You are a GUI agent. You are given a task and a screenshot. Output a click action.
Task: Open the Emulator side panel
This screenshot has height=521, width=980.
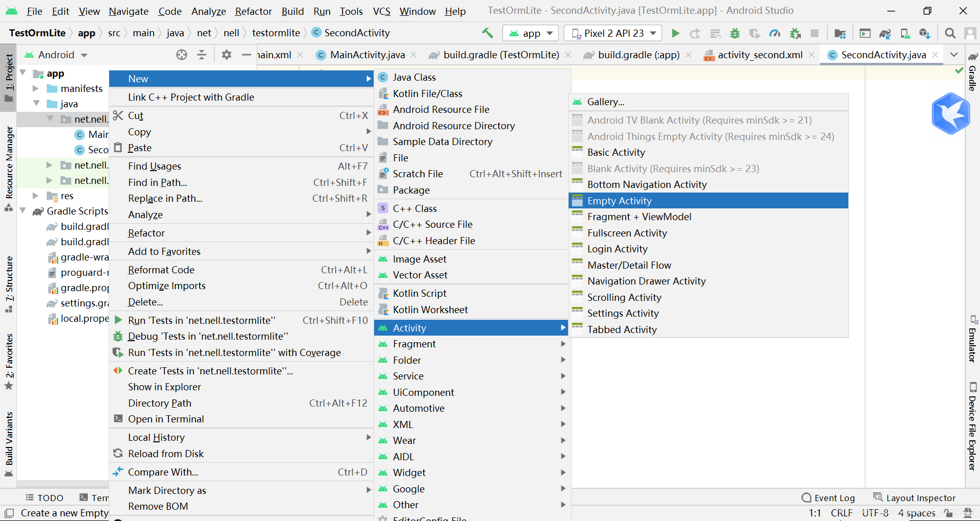point(972,339)
